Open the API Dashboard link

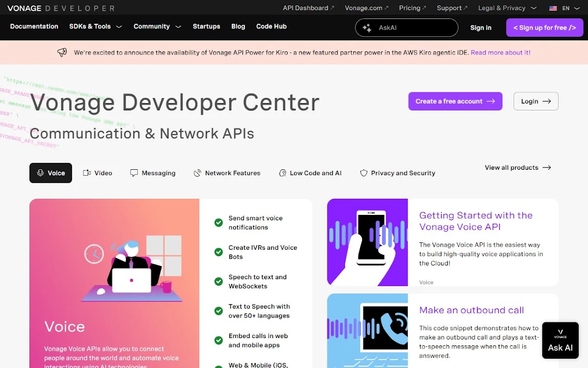309,8
